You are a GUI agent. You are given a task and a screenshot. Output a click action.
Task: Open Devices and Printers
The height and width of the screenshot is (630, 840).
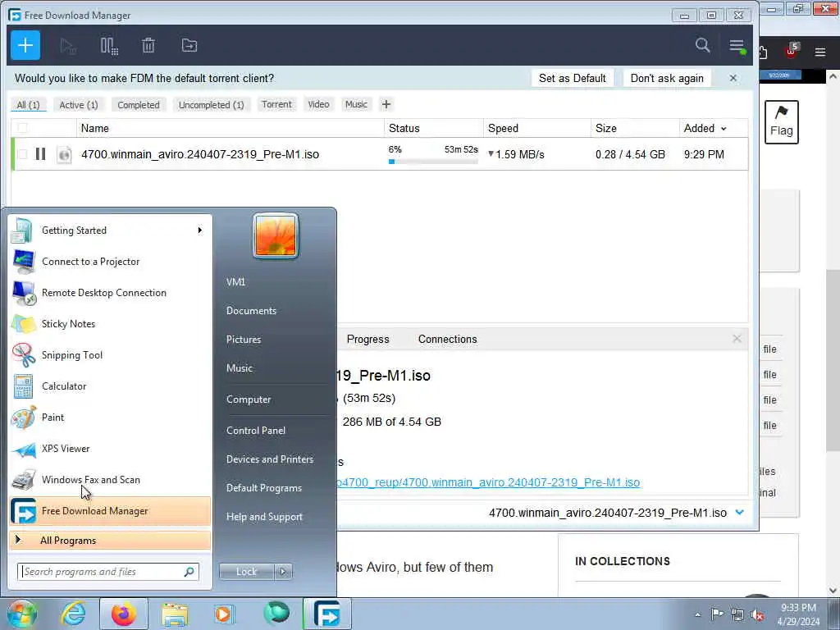click(x=270, y=459)
